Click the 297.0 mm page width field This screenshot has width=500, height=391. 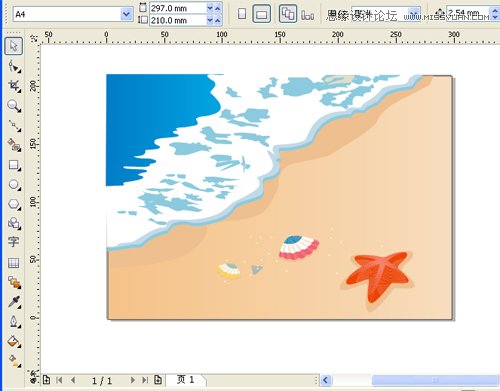[x=178, y=8]
